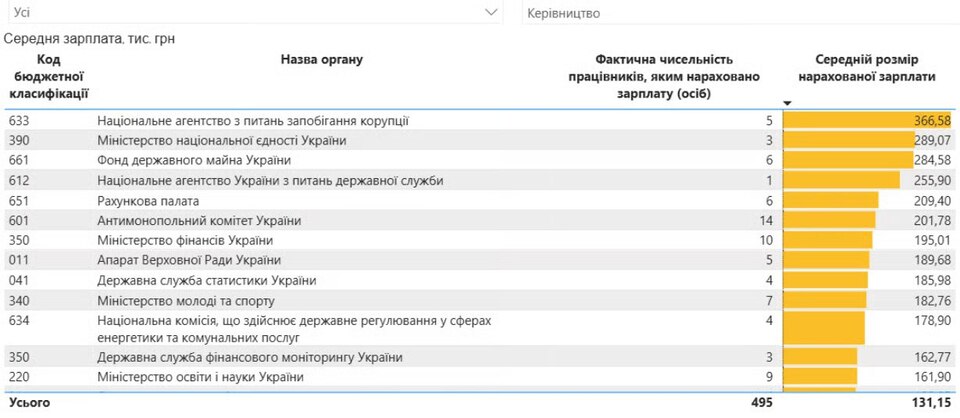The height and width of the screenshot is (418, 960).
Task: Click Фактична чисельність працівників column header
Action: coord(665,76)
